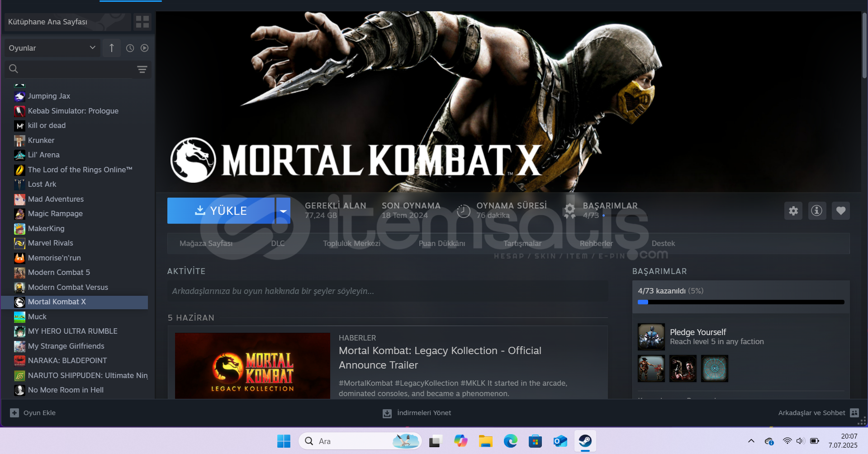Click the taskbar Ara search box
The height and width of the screenshot is (454, 868).
pos(360,441)
